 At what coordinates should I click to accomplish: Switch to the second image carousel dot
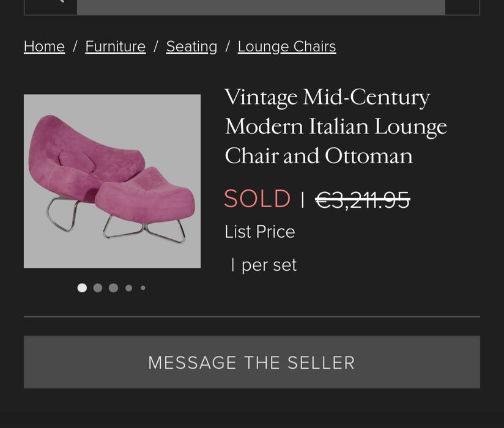(x=98, y=288)
